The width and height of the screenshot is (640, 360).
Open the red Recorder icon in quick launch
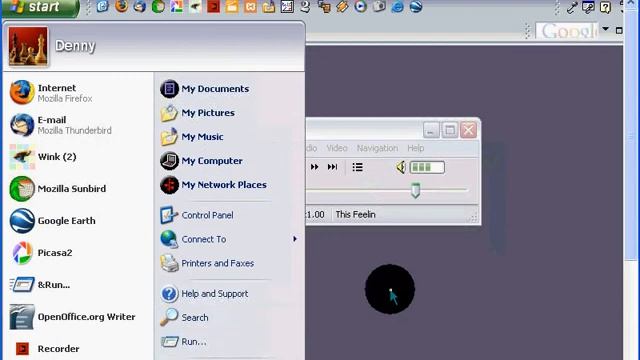pos(213,6)
